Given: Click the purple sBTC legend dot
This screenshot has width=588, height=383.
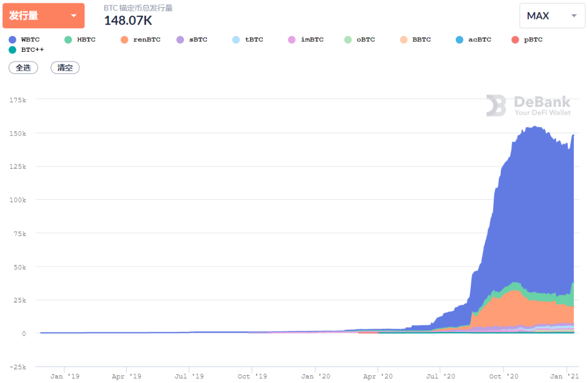Looking at the screenshot, I should click(x=180, y=40).
